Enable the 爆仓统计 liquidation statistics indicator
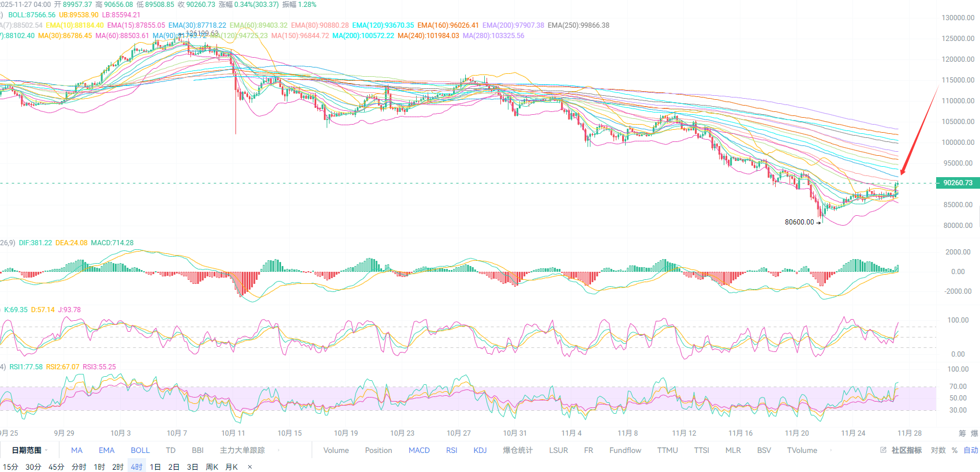The image size is (980, 472). point(518,450)
